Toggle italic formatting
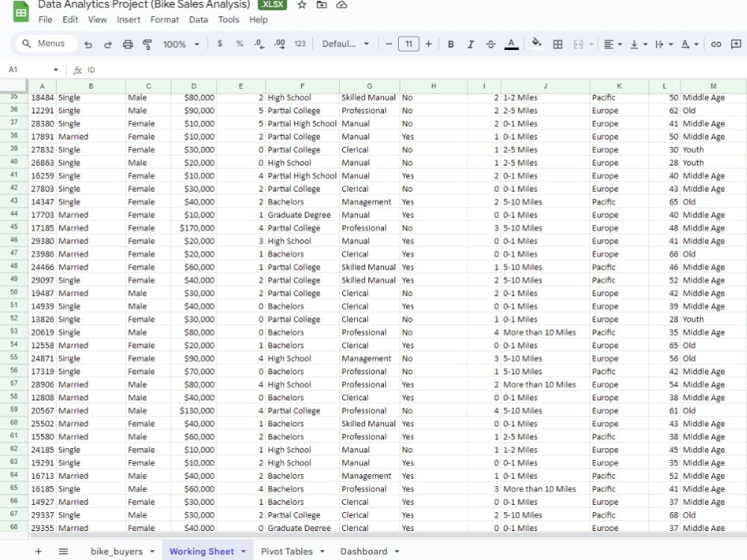This screenshot has height=560, width=747. [471, 44]
